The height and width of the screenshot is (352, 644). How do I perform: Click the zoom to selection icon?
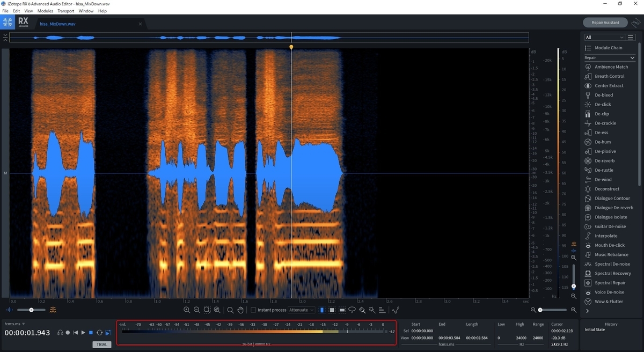point(207,310)
